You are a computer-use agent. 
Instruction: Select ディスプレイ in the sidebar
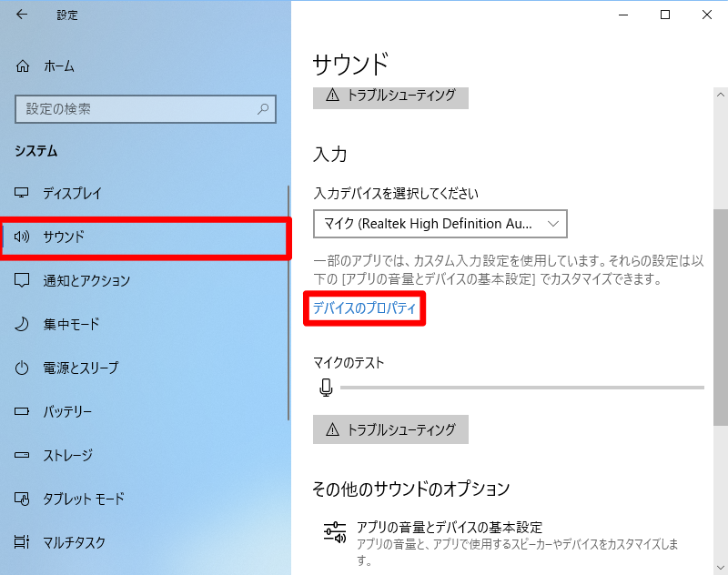pos(144,193)
